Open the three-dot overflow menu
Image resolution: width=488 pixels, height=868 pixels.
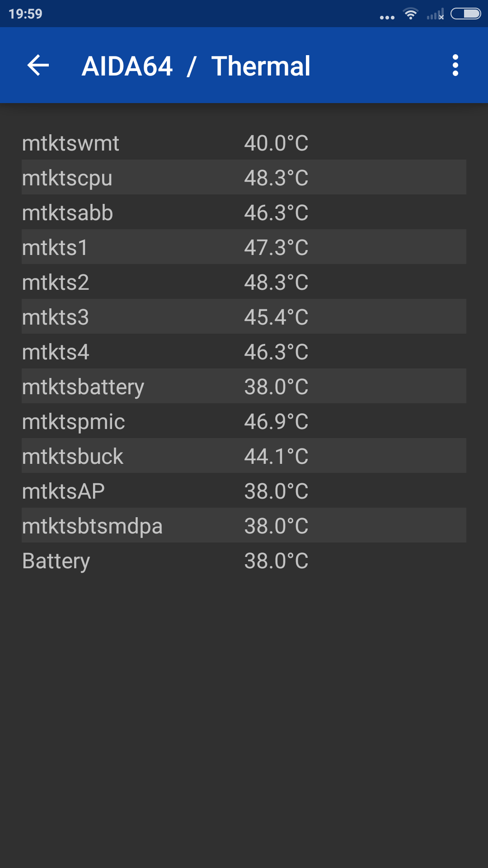(x=455, y=66)
